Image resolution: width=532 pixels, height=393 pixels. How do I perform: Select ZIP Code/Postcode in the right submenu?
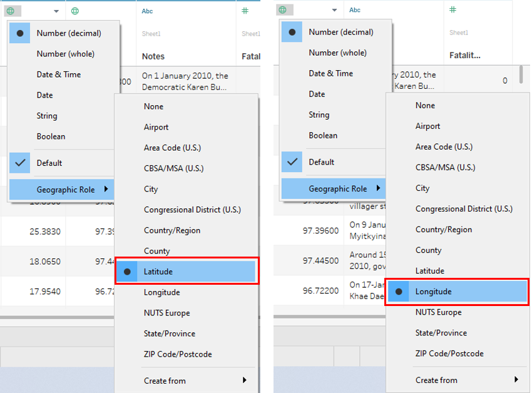(449, 354)
